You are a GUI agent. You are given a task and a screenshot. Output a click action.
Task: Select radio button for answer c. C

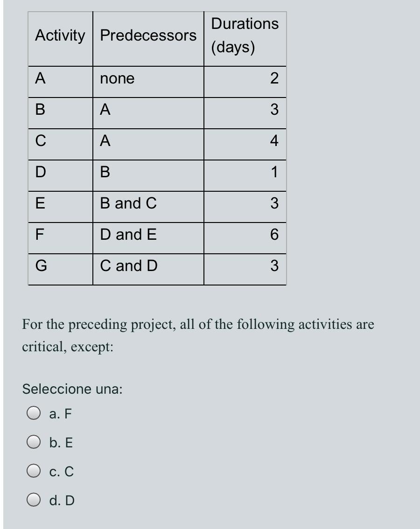pyautogui.click(x=34, y=472)
